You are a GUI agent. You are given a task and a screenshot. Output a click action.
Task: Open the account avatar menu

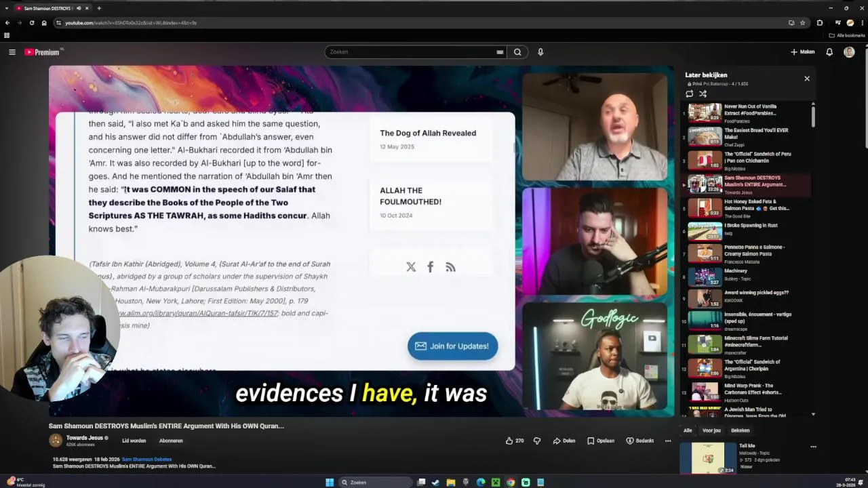pos(849,52)
